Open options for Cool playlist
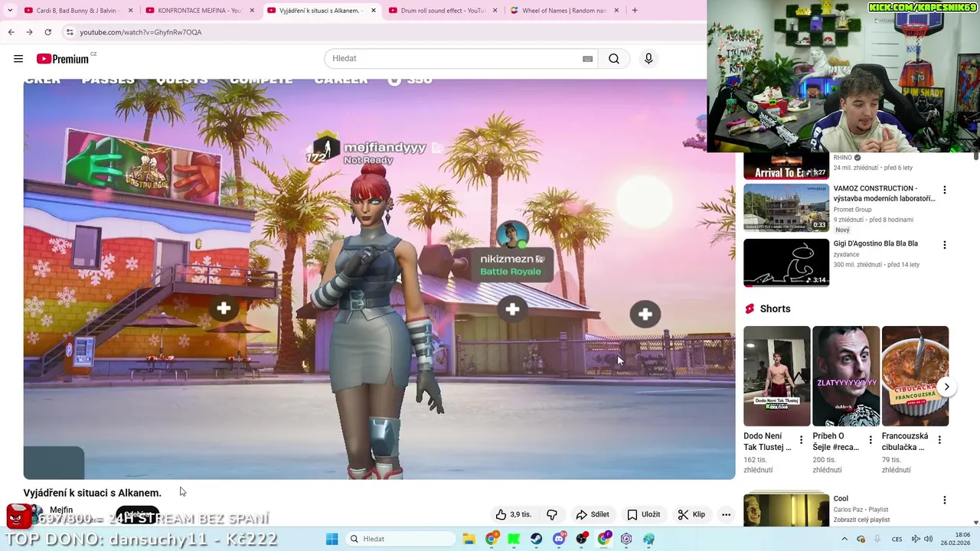This screenshot has width=980, height=551. tap(944, 500)
